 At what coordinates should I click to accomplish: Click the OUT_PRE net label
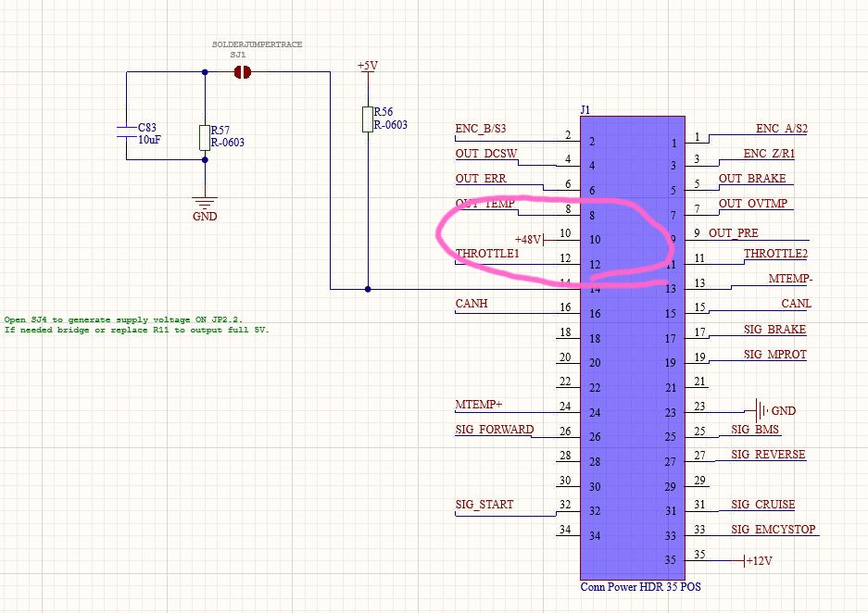[x=734, y=233]
